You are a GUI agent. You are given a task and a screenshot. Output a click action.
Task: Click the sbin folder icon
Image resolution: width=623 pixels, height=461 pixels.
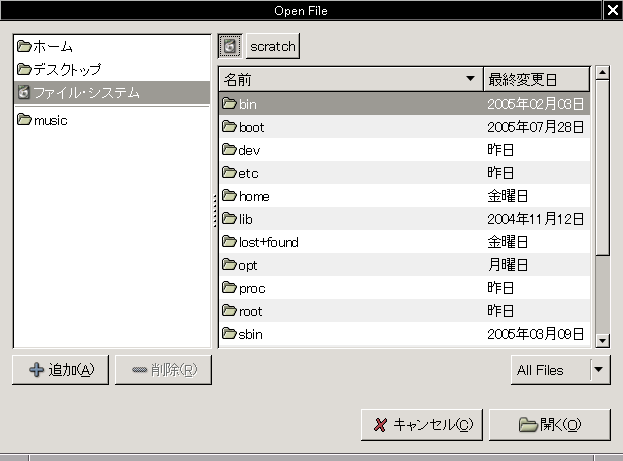click(x=229, y=334)
